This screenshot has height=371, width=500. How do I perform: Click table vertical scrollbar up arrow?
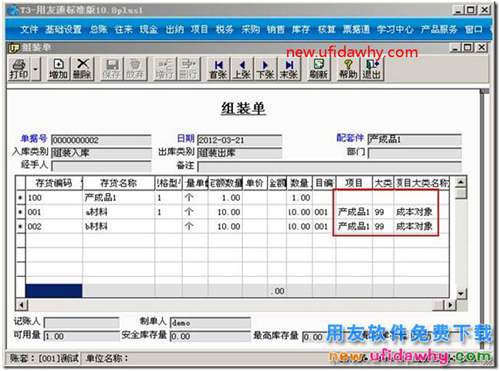point(461,182)
